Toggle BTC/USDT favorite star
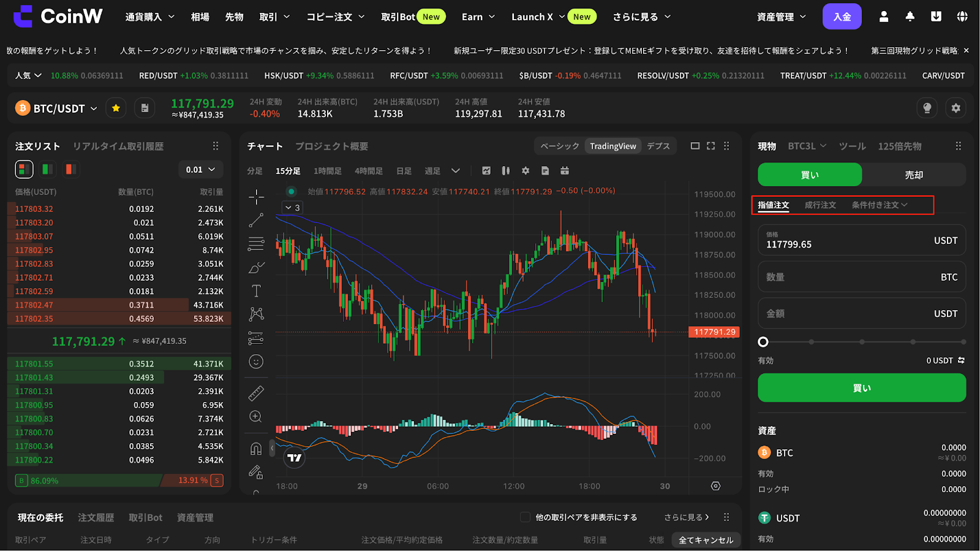 pyautogui.click(x=116, y=108)
